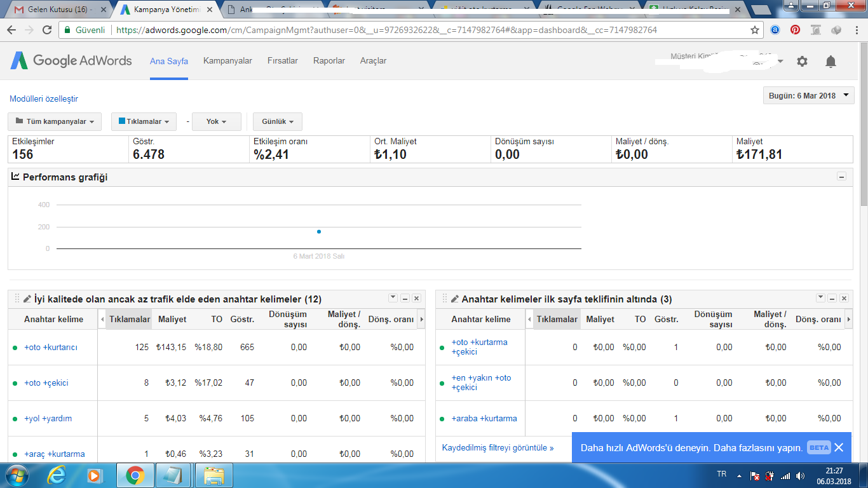Open the Raporlar tab

329,61
